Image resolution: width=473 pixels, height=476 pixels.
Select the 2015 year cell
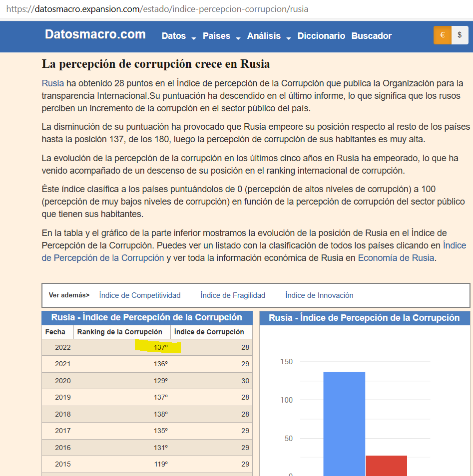pyautogui.click(x=62, y=464)
